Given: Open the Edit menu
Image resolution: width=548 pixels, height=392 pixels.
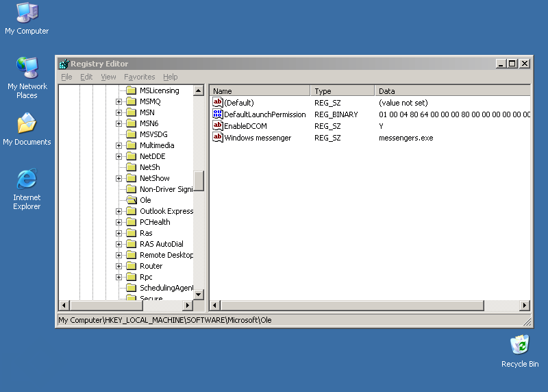Looking at the screenshot, I should click(x=86, y=77).
